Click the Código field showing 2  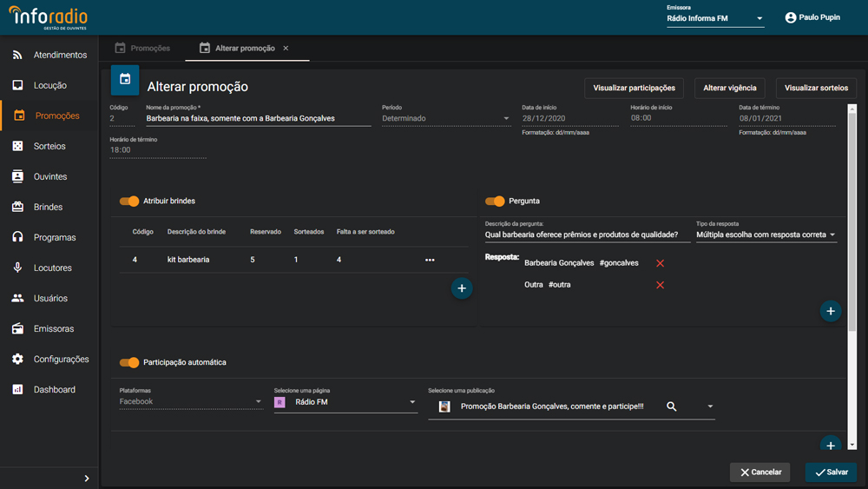click(x=122, y=118)
